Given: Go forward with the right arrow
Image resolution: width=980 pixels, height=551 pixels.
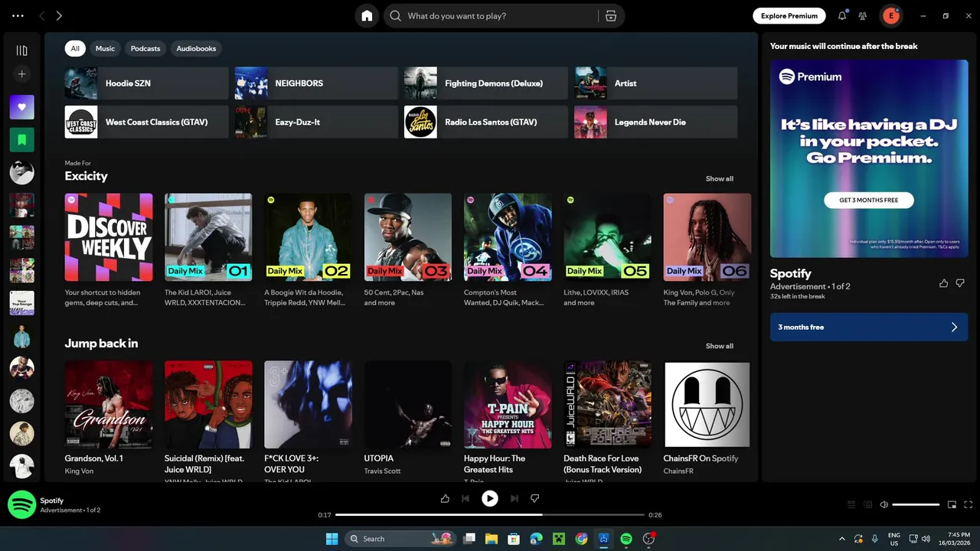Looking at the screenshot, I should pyautogui.click(x=59, y=15).
